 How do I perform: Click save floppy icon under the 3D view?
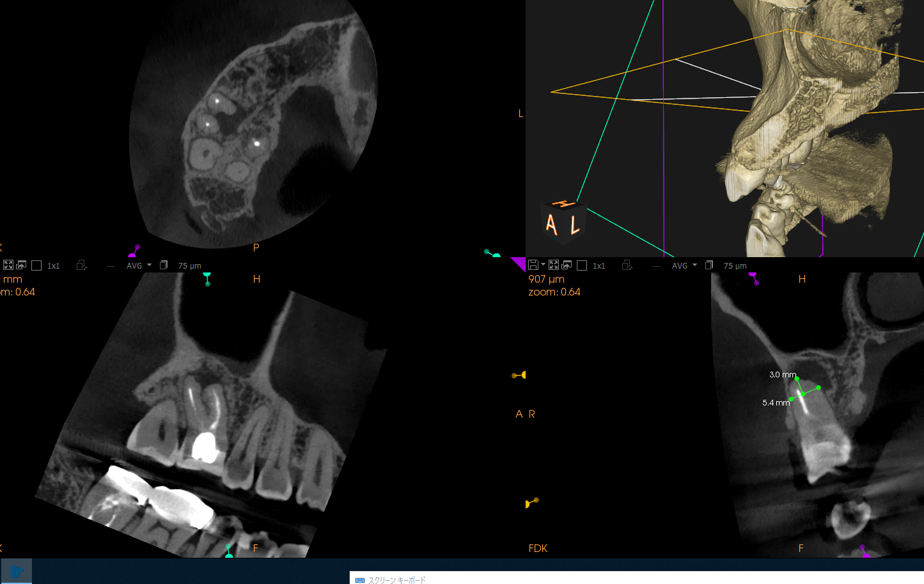point(533,265)
